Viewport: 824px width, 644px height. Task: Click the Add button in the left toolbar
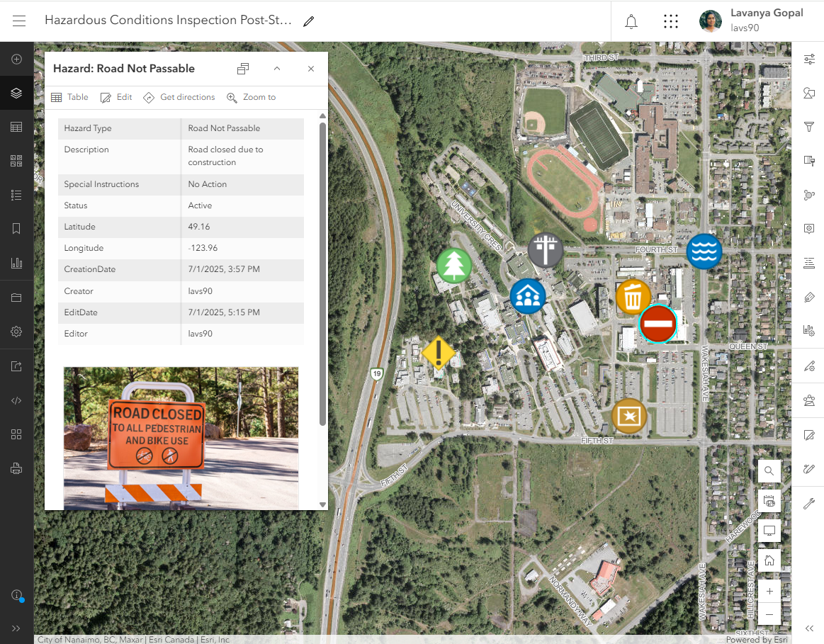tap(16, 59)
